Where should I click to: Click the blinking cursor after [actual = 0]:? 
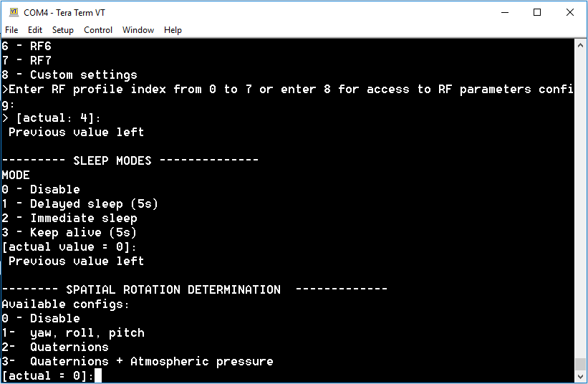[98, 375]
